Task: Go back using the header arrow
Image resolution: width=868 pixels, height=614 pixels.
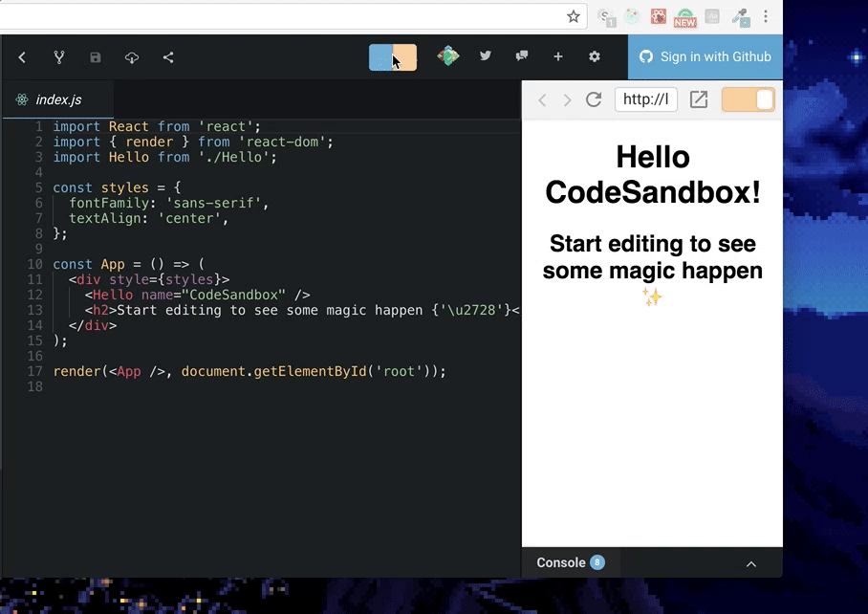Action: click(x=22, y=57)
